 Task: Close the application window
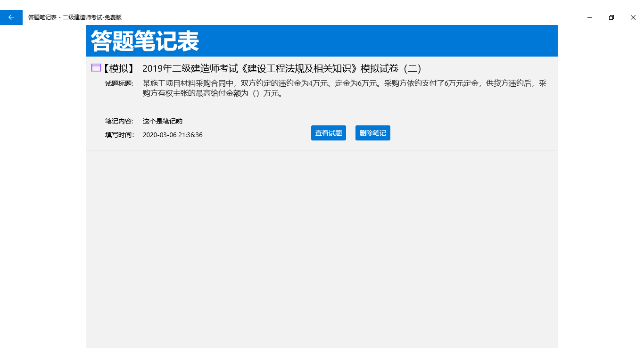(x=633, y=17)
